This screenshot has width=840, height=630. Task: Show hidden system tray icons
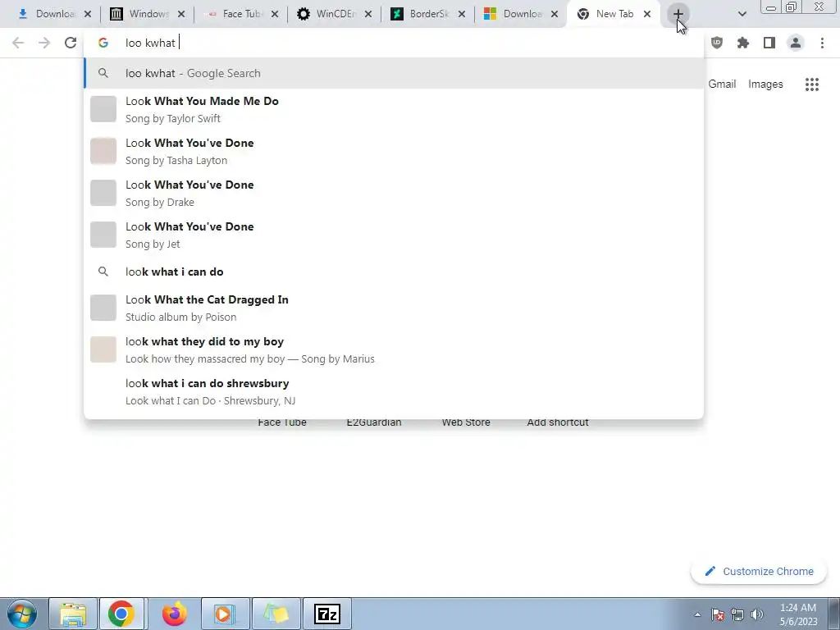coord(697,615)
